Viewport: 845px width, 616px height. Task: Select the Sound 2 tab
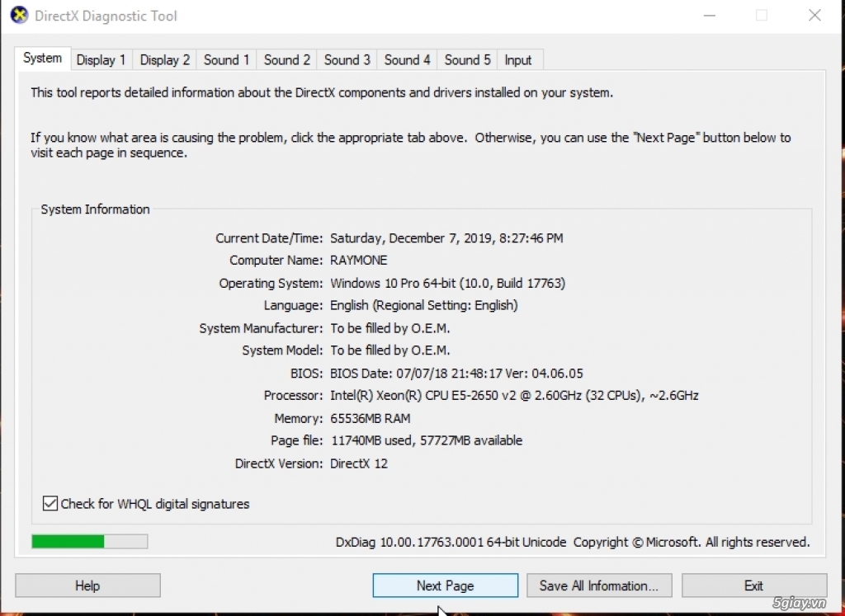[x=286, y=59]
